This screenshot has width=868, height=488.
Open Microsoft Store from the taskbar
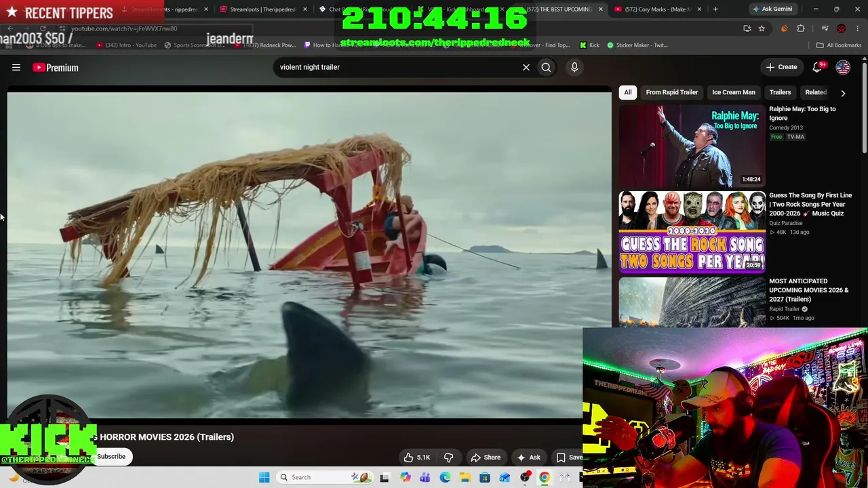pyautogui.click(x=485, y=477)
